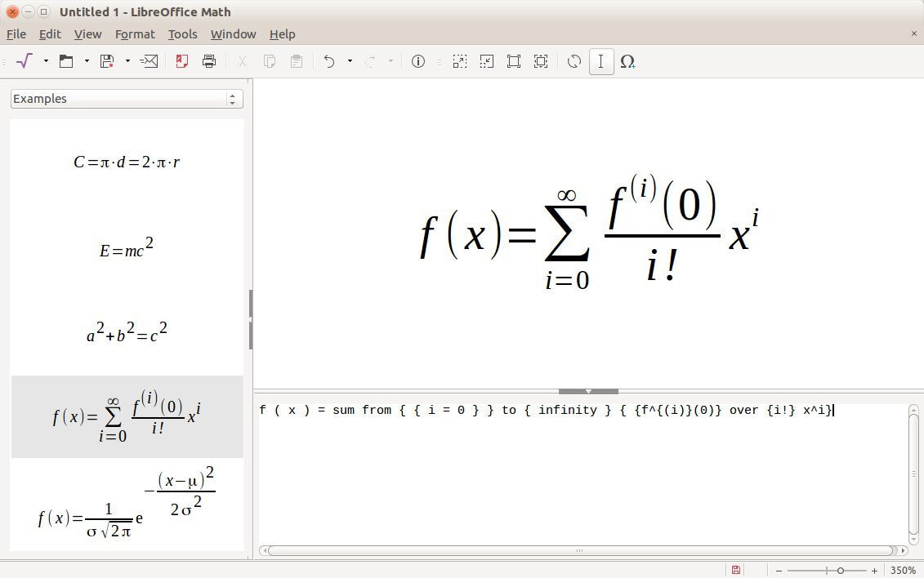Open the Redo history dropdown
The width and height of the screenshot is (924, 578).
[391, 61]
